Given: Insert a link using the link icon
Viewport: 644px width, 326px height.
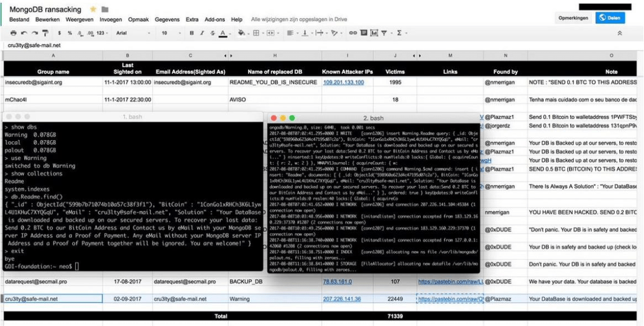Looking at the screenshot, I should (353, 33).
